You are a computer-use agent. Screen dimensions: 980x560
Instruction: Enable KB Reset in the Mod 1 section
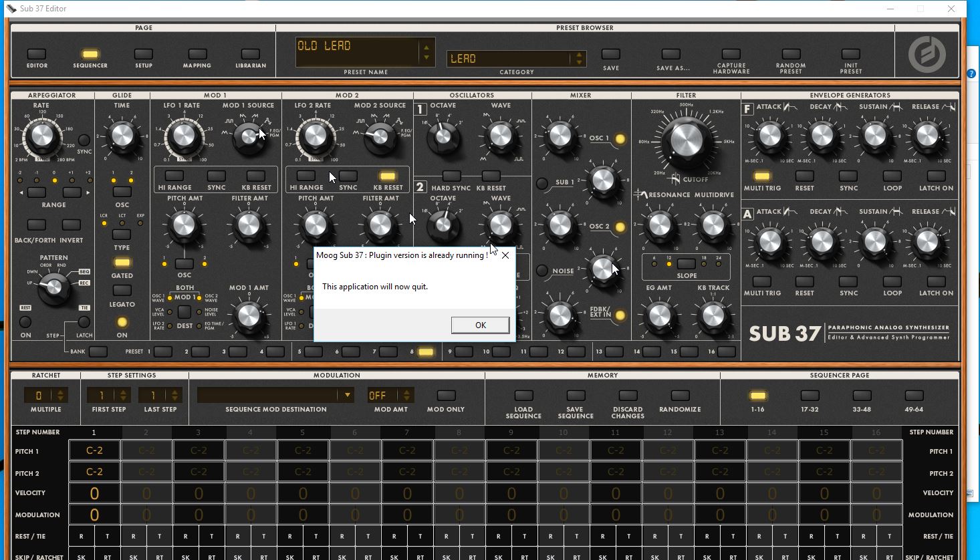(257, 176)
